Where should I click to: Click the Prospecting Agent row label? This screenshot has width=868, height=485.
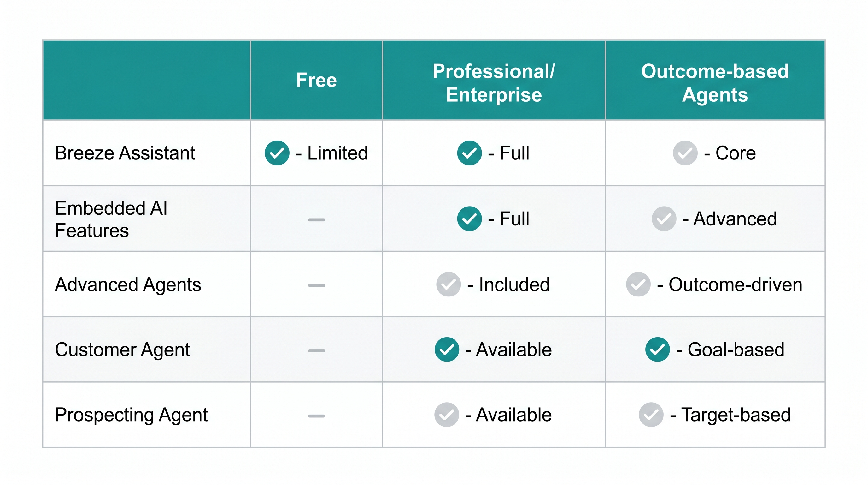pyautogui.click(x=131, y=415)
